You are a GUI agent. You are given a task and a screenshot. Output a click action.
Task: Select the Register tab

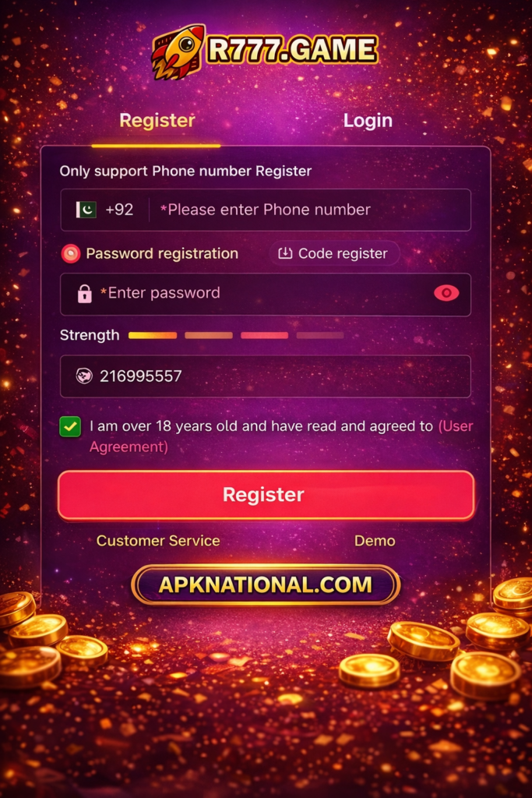(x=157, y=121)
